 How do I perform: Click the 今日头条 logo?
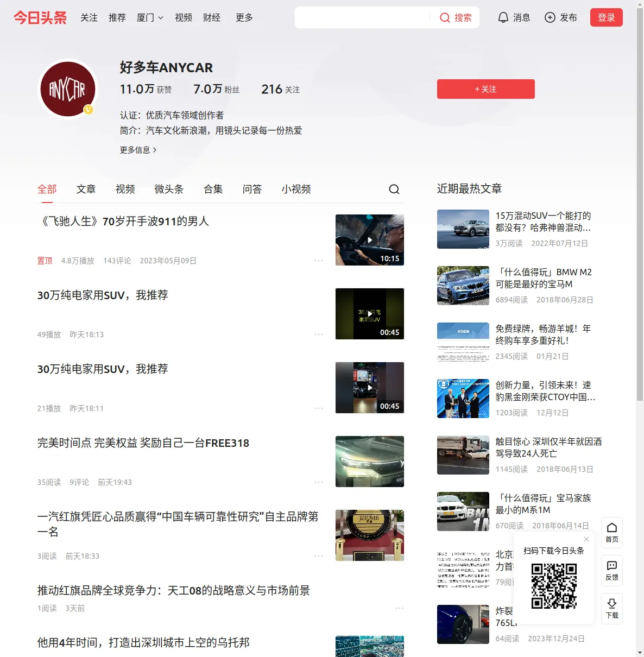coord(40,17)
